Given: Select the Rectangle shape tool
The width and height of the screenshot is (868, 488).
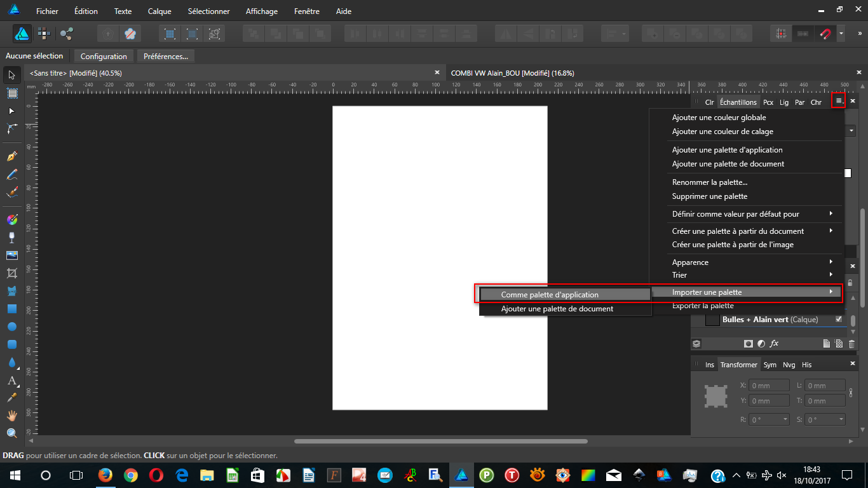Looking at the screenshot, I should point(11,309).
